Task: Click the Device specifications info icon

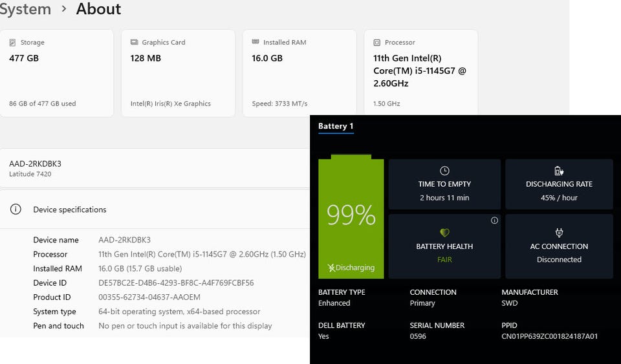Action: click(x=16, y=209)
